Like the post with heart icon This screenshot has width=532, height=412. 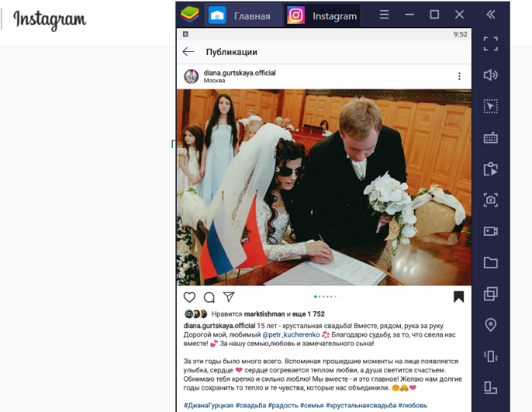point(189,298)
